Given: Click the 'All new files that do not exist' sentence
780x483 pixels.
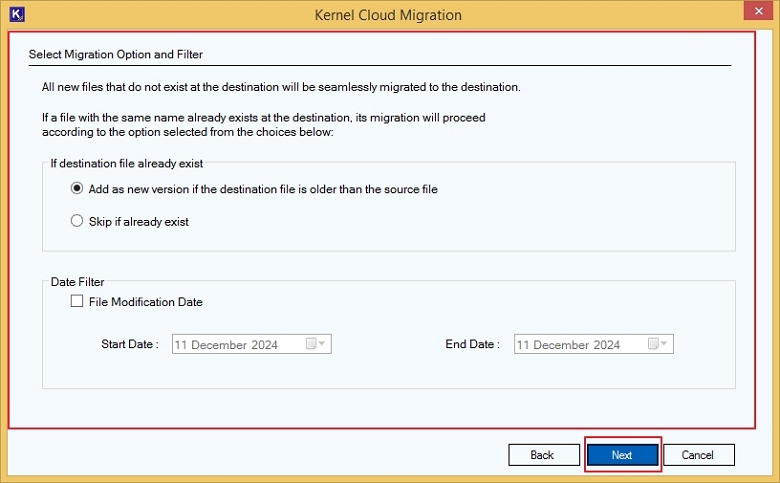Looking at the screenshot, I should pyautogui.click(x=281, y=87).
